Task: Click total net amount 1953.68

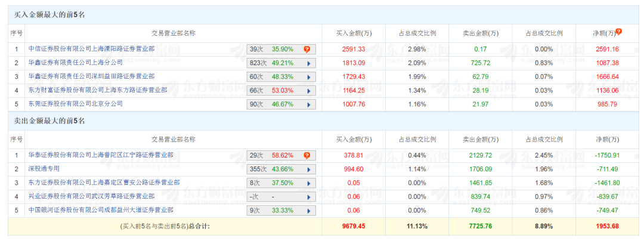Action: pos(607,226)
